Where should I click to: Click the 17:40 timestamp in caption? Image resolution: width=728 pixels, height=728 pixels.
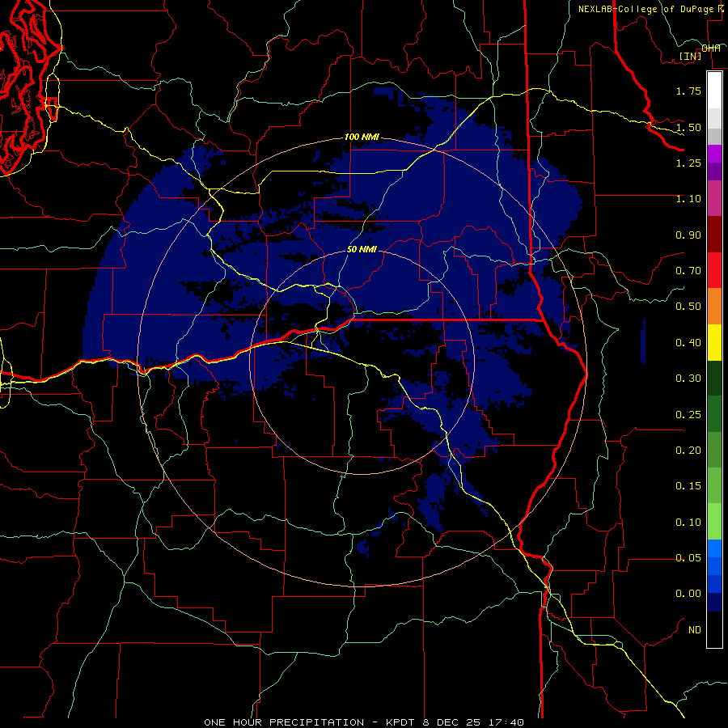click(506, 722)
